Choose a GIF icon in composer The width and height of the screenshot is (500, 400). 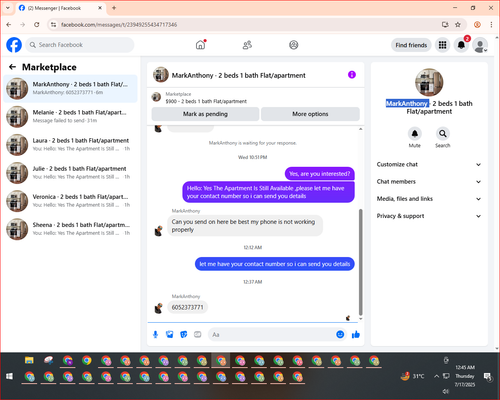click(198, 334)
